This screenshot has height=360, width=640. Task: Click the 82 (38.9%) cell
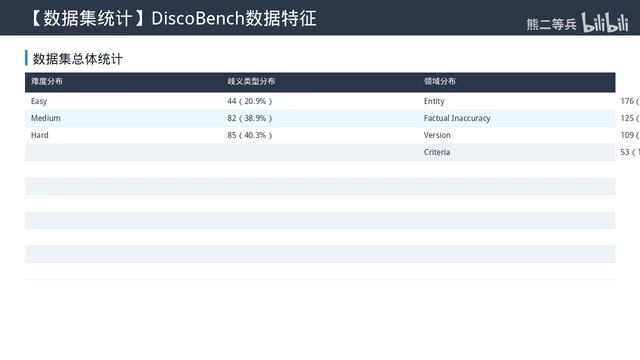[250, 118]
